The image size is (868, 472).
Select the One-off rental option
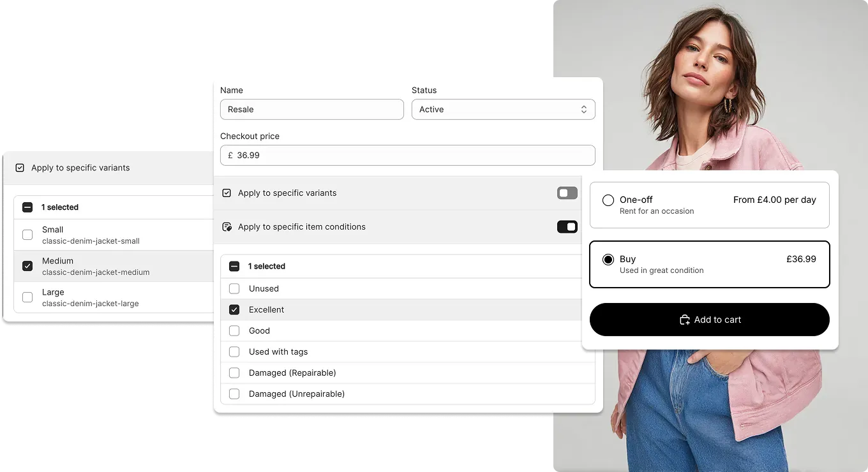pos(608,200)
